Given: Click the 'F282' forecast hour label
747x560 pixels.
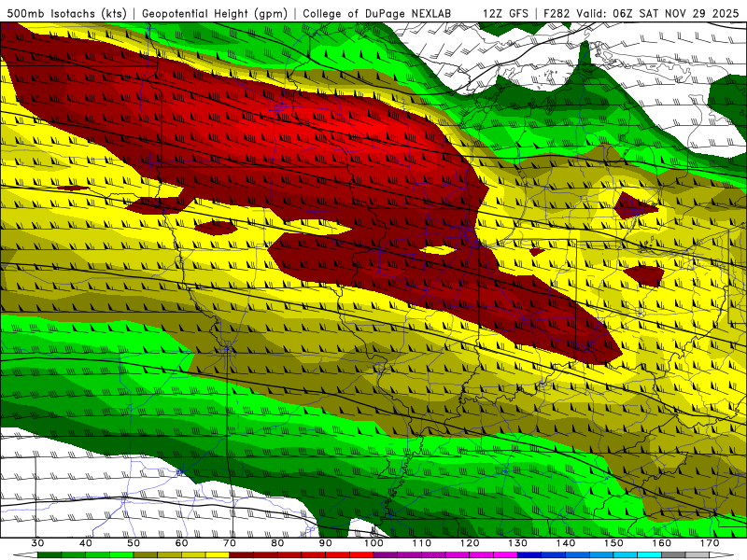Looking at the screenshot, I should click(x=557, y=13).
